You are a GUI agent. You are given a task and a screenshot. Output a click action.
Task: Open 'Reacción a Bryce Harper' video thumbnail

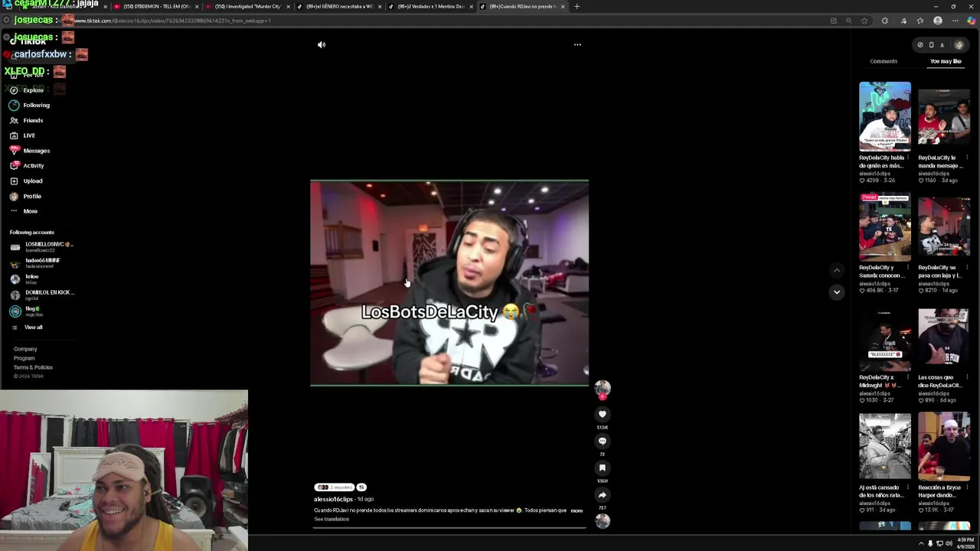point(944,447)
